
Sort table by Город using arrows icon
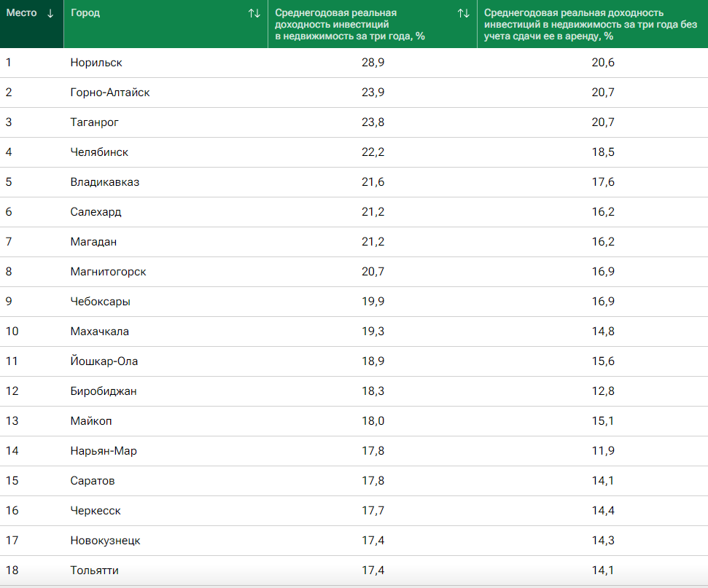point(254,13)
